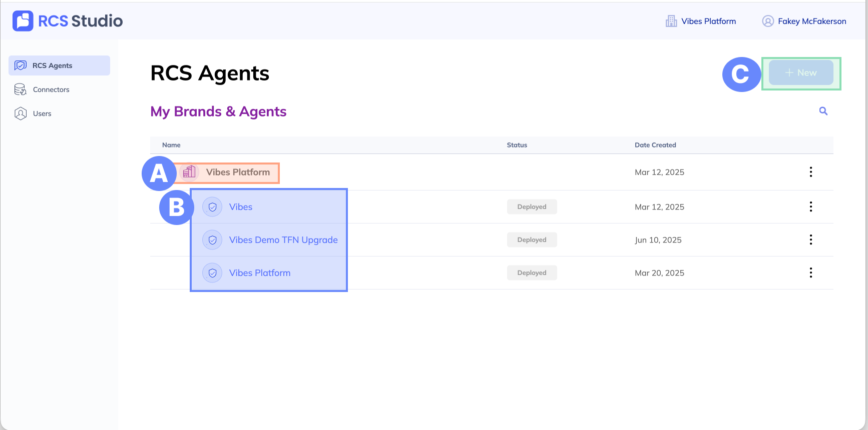Open RCS Agents in the sidebar
Viewport: 868px width, 430px height.
click(59, 65)
